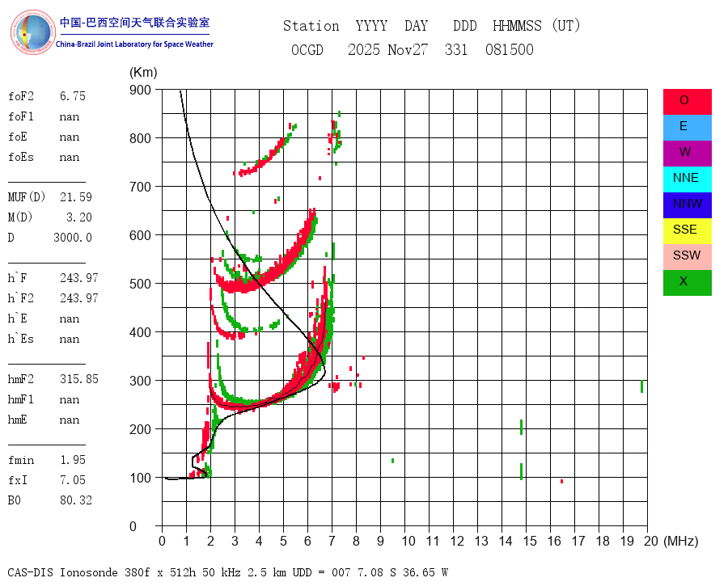Click the 900 km y-axis label

(x=140, y=90)
